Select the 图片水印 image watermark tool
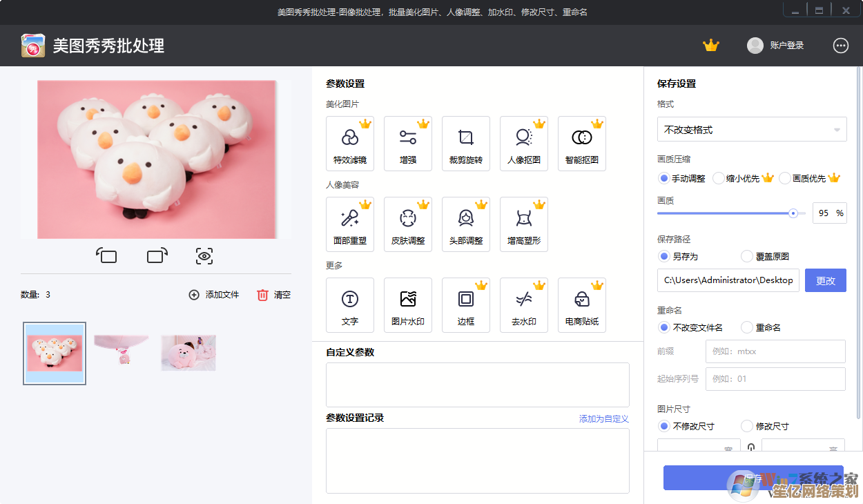 (x=408, y=305)
